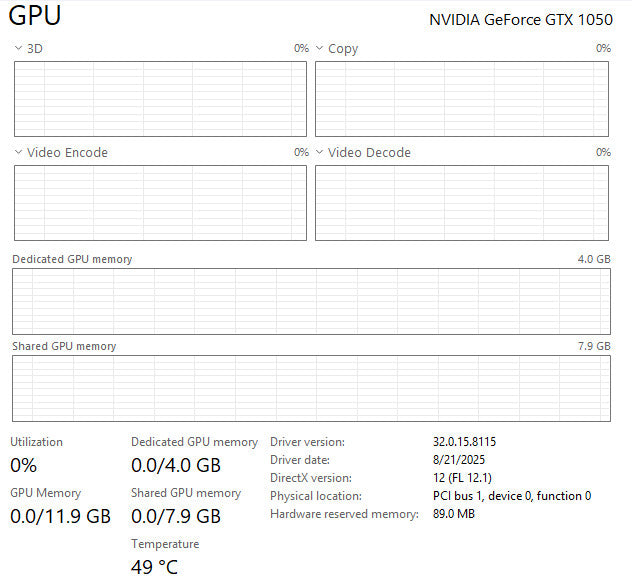Click the Shared GPU memory graph
Viewport: 632px width, 586px height.
[x=310, y=388]
